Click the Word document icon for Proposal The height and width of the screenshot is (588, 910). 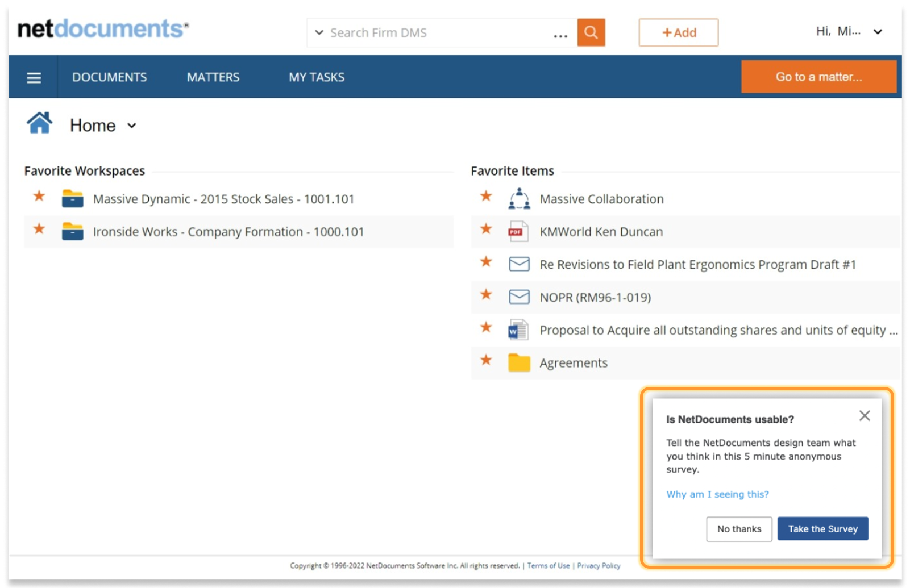point(518,330)
